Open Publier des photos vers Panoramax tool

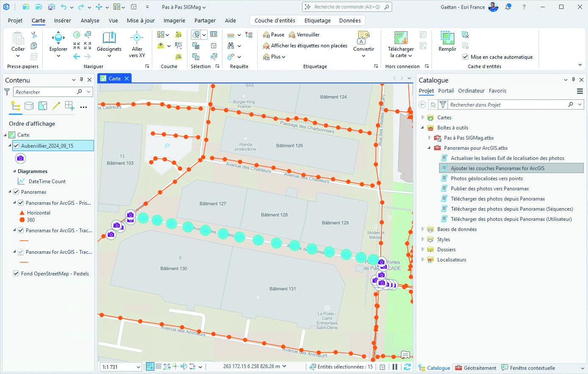pos(490,189)
